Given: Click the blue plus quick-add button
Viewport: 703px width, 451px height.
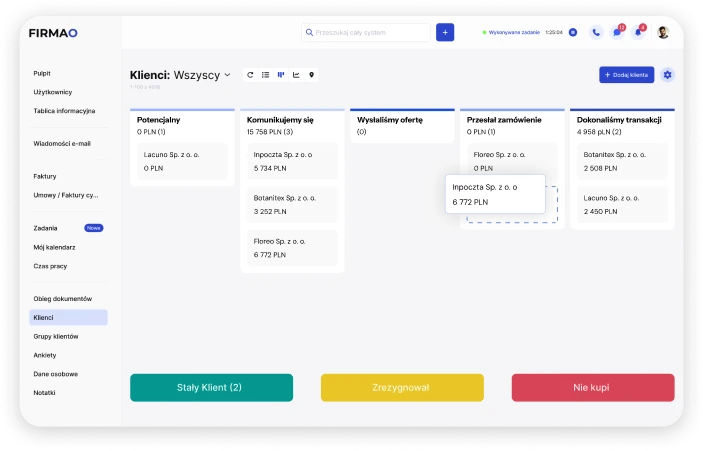Looking at the screenshot, I should click(x=445, y=32).
